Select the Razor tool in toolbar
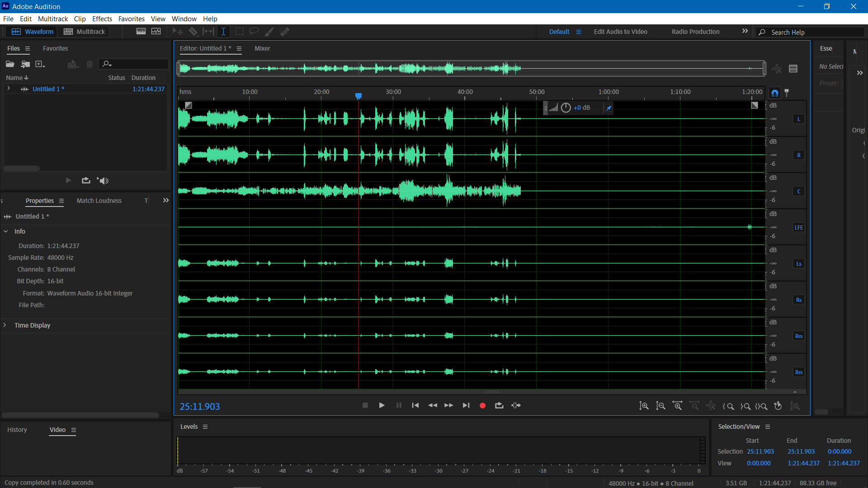868x488 pixels. (x=193, y=32)
